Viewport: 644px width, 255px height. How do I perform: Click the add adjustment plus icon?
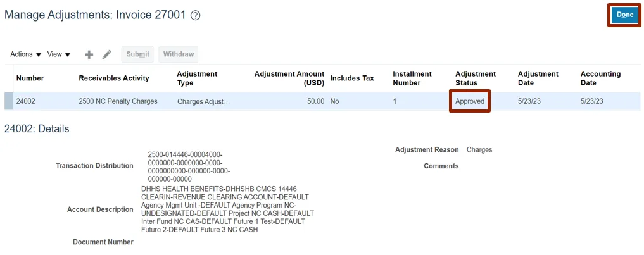(x=89, y=54)
